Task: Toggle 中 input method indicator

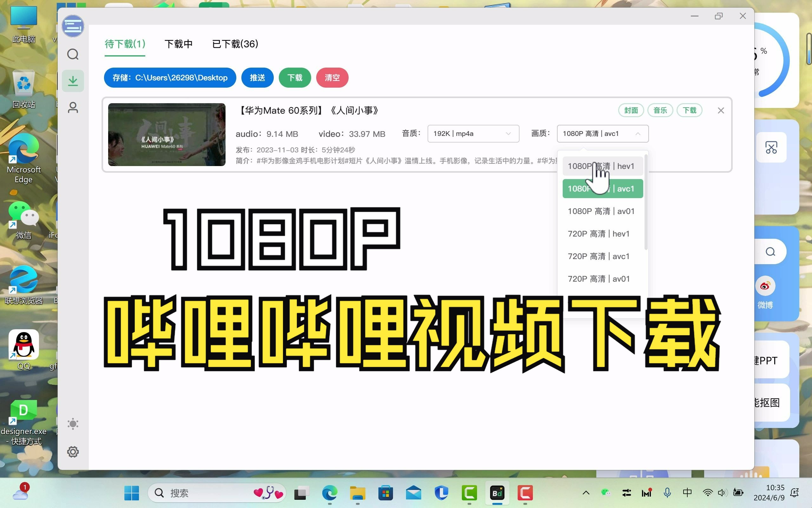Action: coord(687,493)
